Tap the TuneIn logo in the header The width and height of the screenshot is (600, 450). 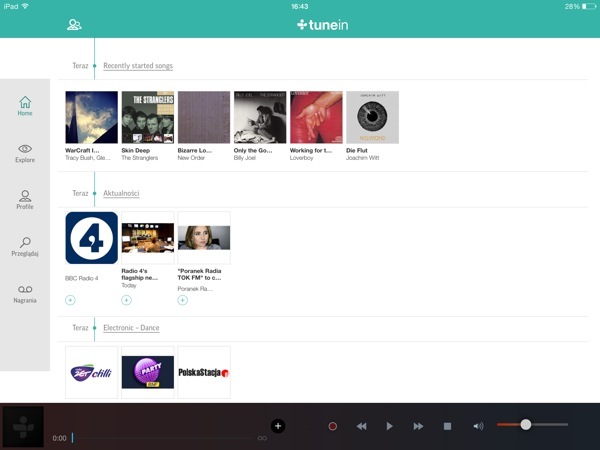pyautogui.click(x=323, y=25)
